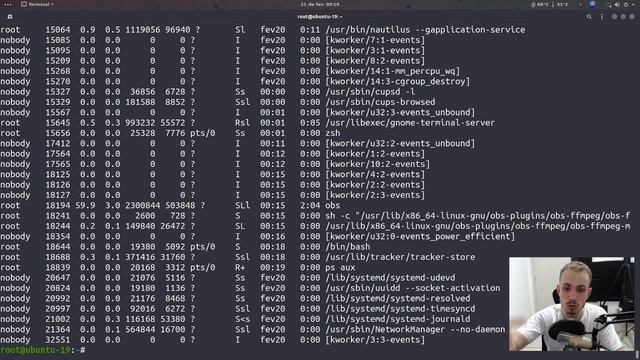This screenshot has height=360, width=640.
Task: Click the '/usr/sbin/cups-browsed' command
Action: click(380, 102)
